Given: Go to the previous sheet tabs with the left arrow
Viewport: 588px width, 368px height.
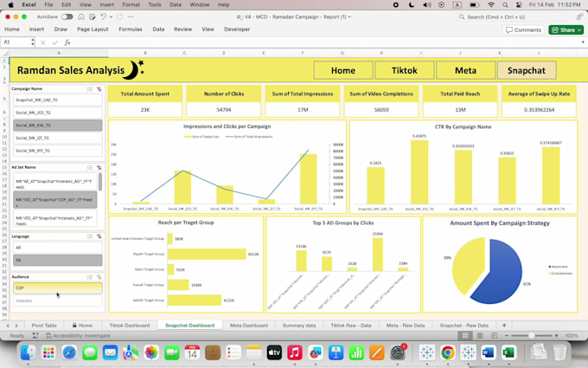Looking at the screenshot, I should coord(8,326).
